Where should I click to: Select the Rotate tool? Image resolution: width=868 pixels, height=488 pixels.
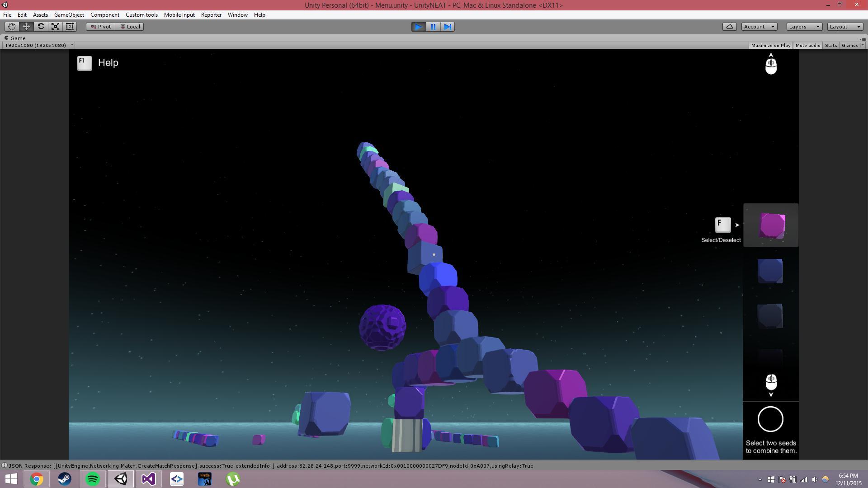coord(41,27)
